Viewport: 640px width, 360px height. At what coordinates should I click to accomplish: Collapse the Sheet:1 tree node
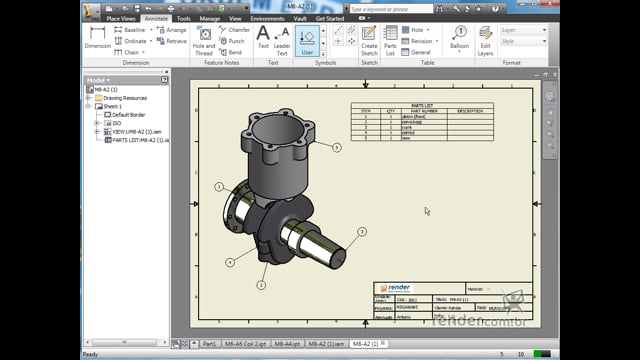[x=88, y=106]
